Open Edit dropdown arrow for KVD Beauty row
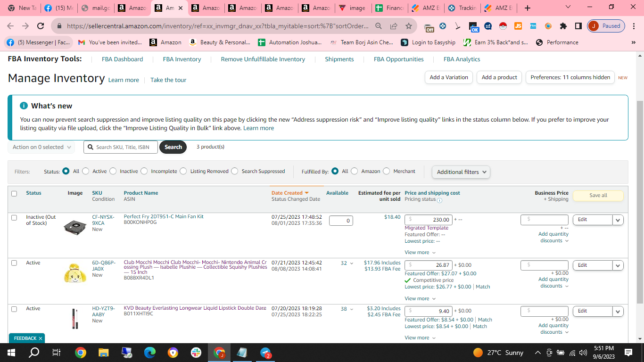 tap(618, 312)
